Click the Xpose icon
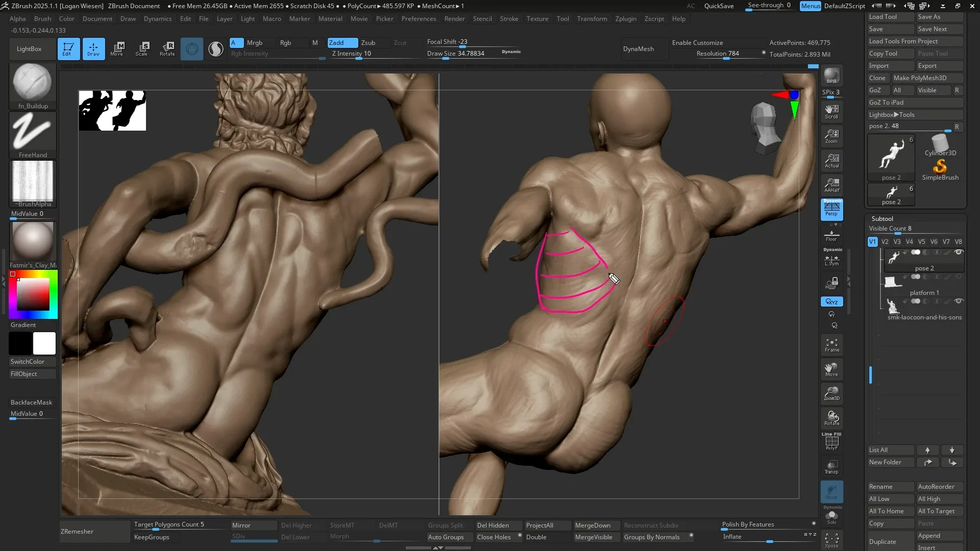 (831, 540)
